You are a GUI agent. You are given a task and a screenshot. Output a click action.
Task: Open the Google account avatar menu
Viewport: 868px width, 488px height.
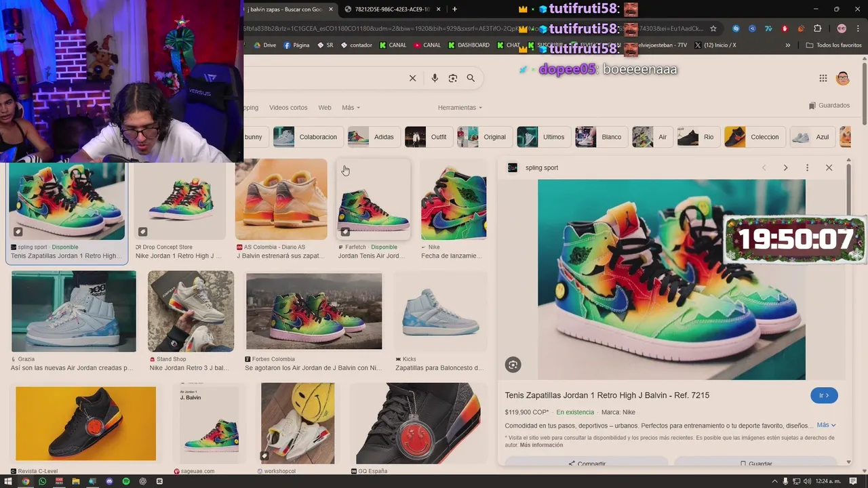pyautogui.click(x=843, y=78)
